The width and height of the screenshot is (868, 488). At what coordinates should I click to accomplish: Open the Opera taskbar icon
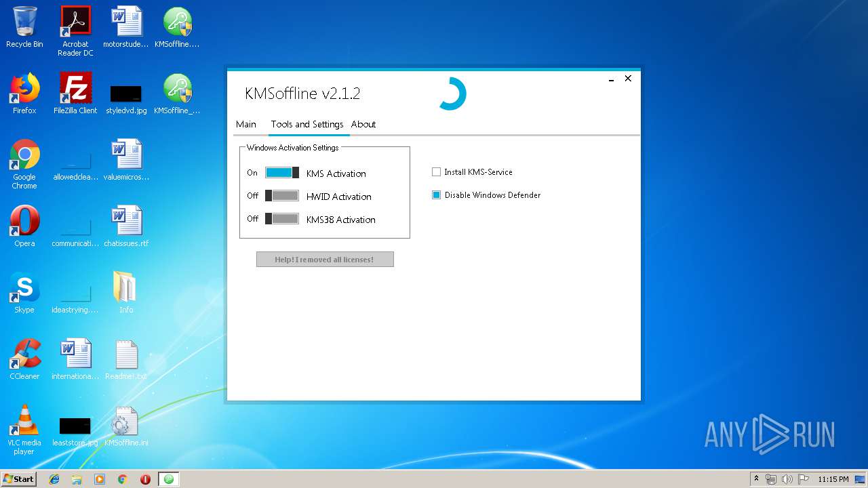[x=145, y=479]
